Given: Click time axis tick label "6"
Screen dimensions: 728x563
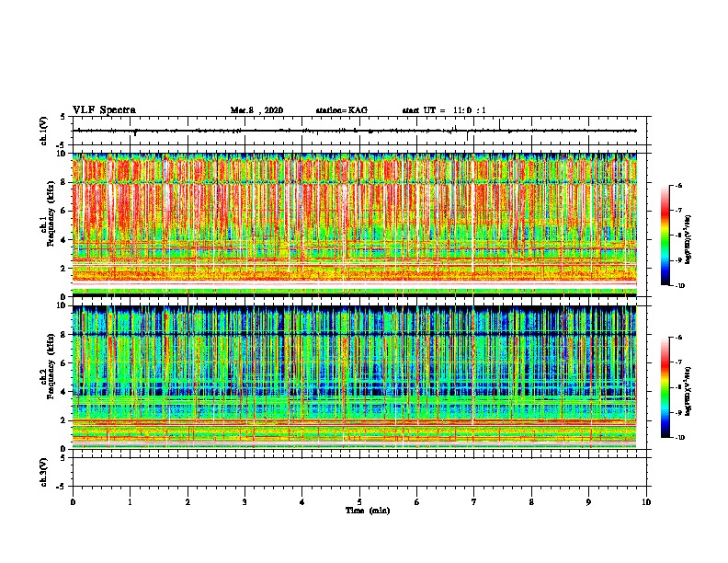Looking at the screenshot, I should point(417,502).
